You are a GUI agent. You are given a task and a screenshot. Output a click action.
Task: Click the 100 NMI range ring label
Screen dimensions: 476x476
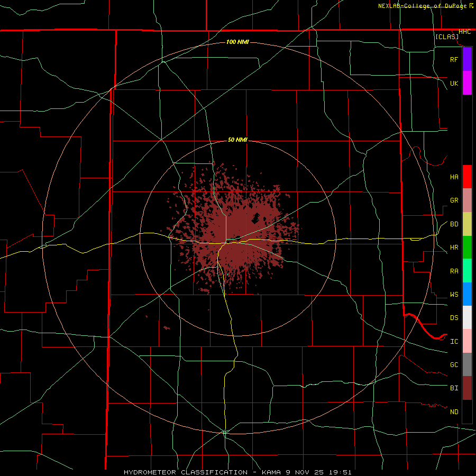coord(237,42)
